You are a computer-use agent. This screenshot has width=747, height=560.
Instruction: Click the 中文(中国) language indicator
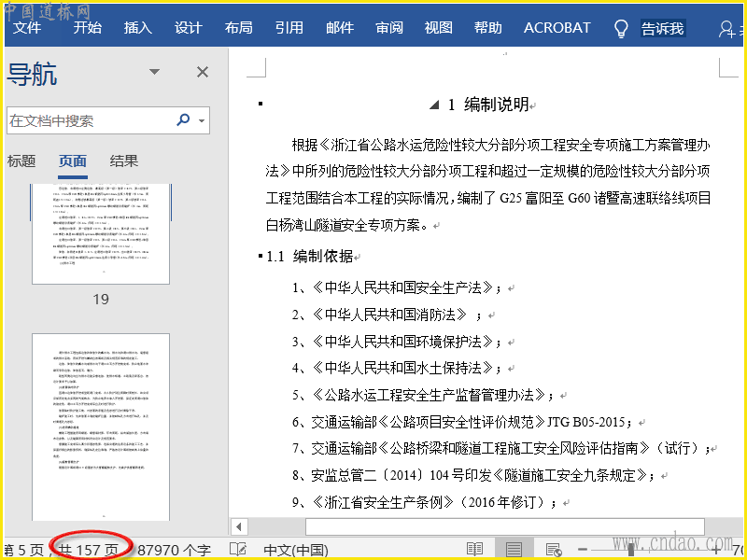click(296, 550)
